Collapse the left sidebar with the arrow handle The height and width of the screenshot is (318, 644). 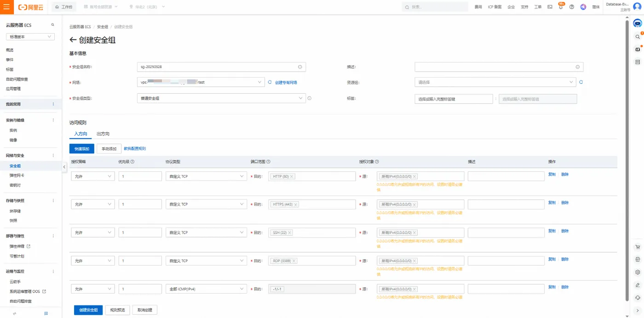[64, 167]
